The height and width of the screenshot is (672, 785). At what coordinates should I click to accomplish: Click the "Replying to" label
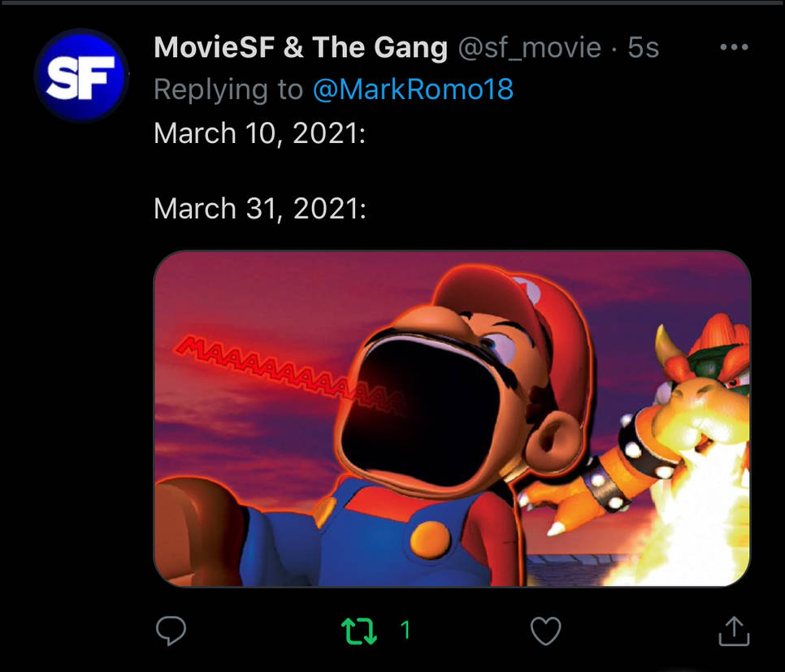pos(228,89)
